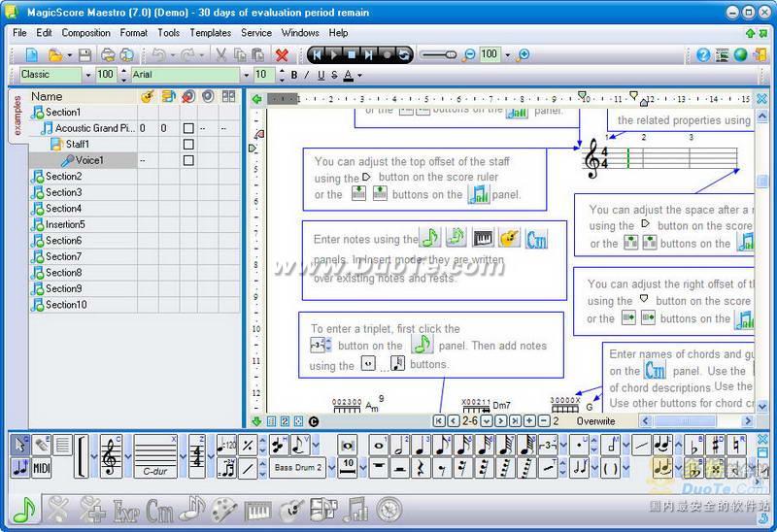Screen dimensions: 777x532
Task: Click the Cut scissors icon
Action: pyautogui.click(x=221, y=54)
